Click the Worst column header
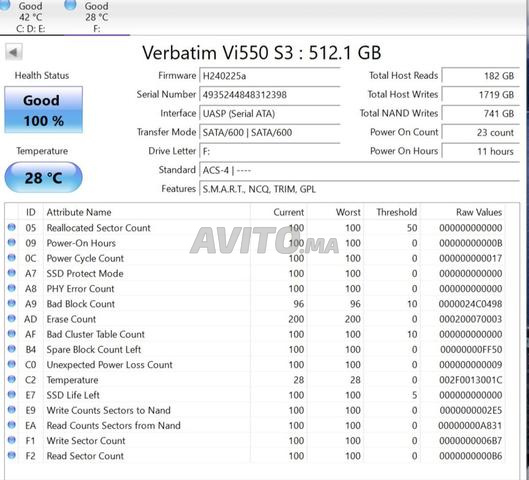529x480 pixels. tap(335, 212)
